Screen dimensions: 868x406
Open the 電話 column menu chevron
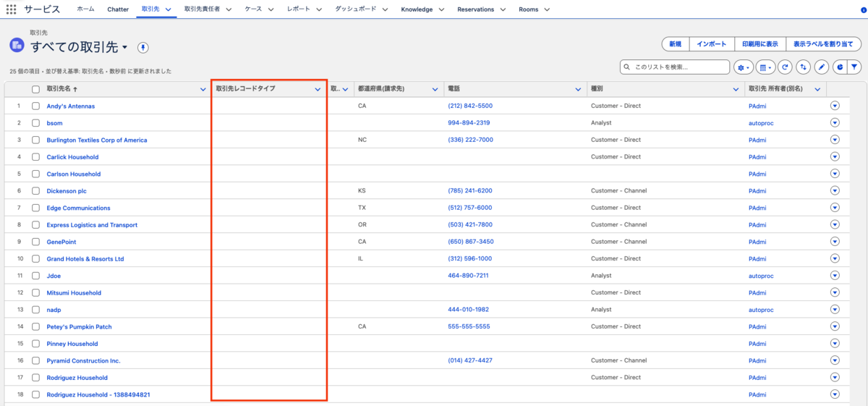click(579, 89)
